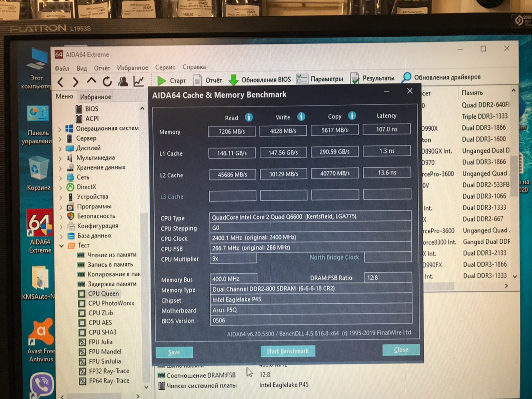Click Start Benchmark button
Image resolution: width=532 pixels, height=399 pixels.
[x=288, y=351]
